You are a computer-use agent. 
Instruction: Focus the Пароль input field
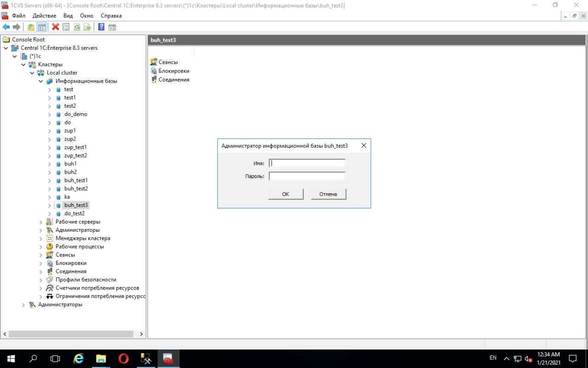307,176
